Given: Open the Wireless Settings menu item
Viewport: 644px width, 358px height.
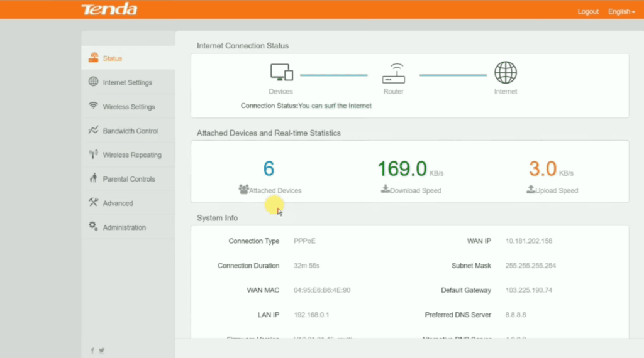Looking at the screenshot, I should pos(128,107).
